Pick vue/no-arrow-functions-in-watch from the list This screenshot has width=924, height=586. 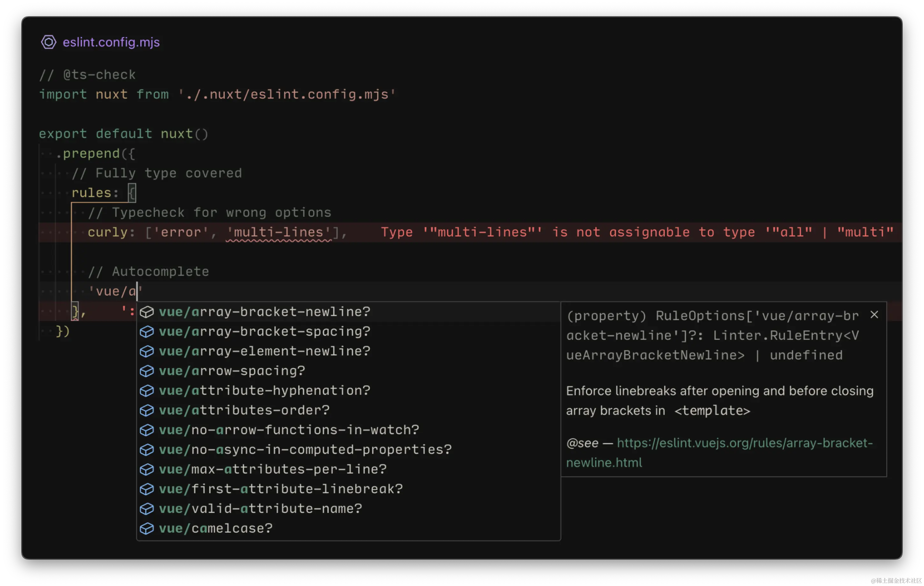(289, 430)
